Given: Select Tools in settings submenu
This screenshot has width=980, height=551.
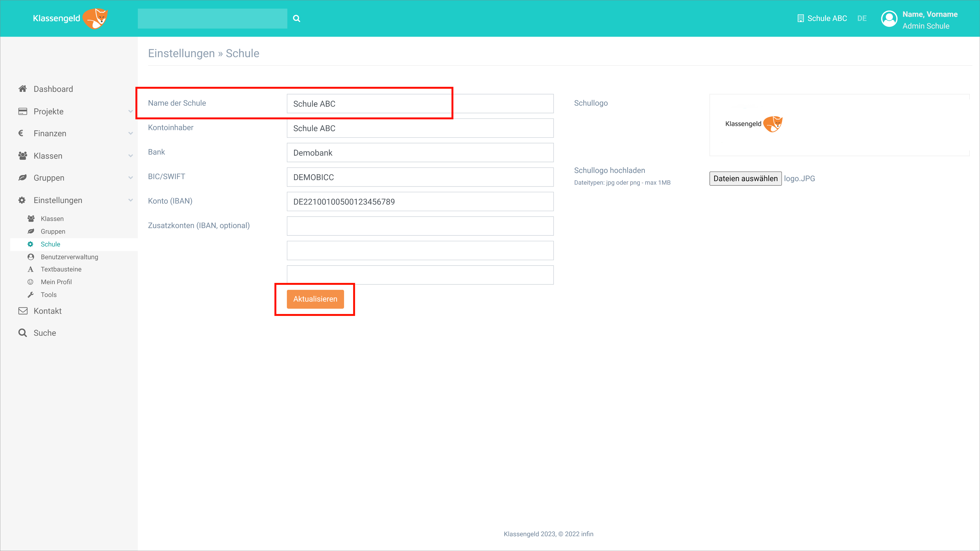Looking at the screenshot, I should pos(49,295).
